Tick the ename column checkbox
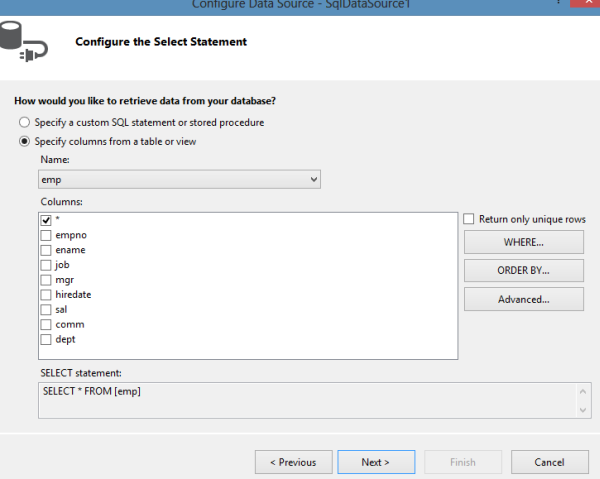 pyautogui.click(x=46, y=250)
